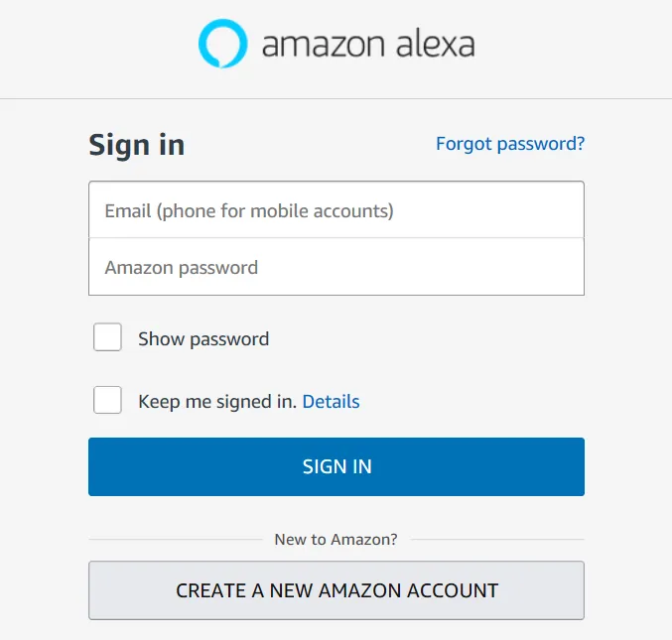Click the Show password label text
Viewport: 672px width, 640px height.
click(203, 338)
